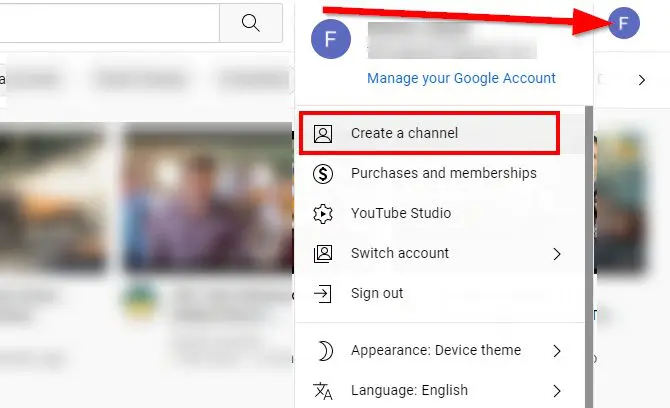
Task: Open YouTube Studio from the menu
Action: pyautogui.click(x=439, y=213)
